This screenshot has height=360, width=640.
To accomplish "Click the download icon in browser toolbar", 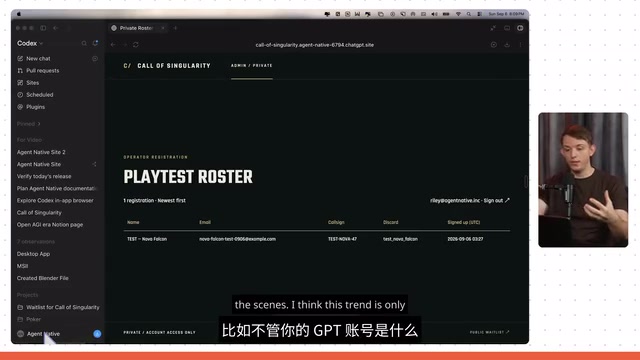I will pos(507,45).
